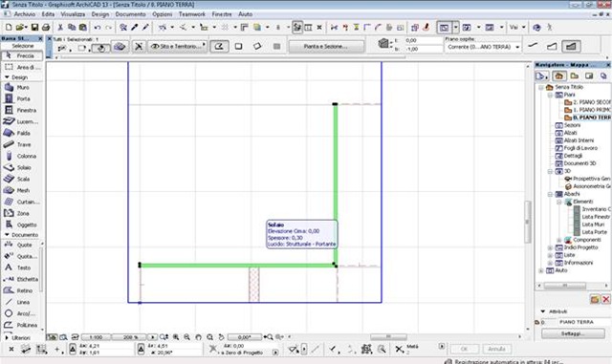
Task: Select the Muro wall tool
Action: tap(22, 87)
